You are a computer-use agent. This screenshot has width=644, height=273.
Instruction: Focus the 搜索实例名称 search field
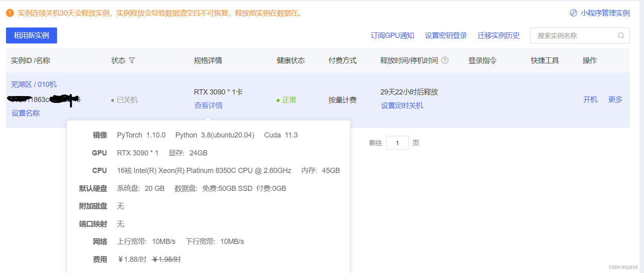[x=579, y=35]
